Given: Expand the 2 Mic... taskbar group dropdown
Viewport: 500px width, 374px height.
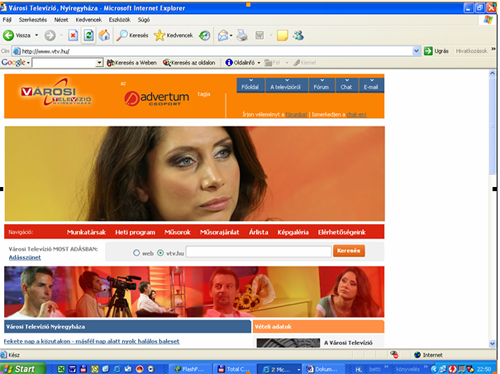Looking at the screenshot, I should (298, 369).
